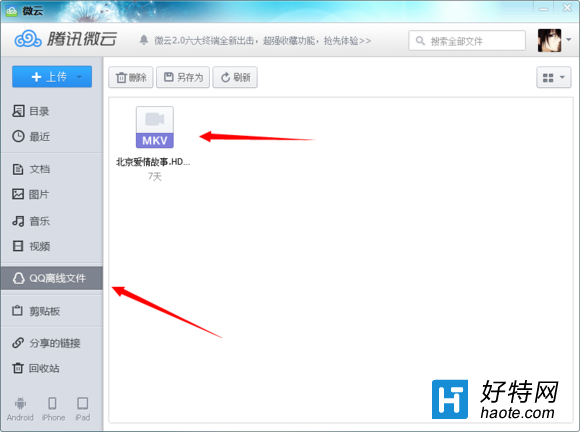Minimize the 微云 window

click(543, 8)
